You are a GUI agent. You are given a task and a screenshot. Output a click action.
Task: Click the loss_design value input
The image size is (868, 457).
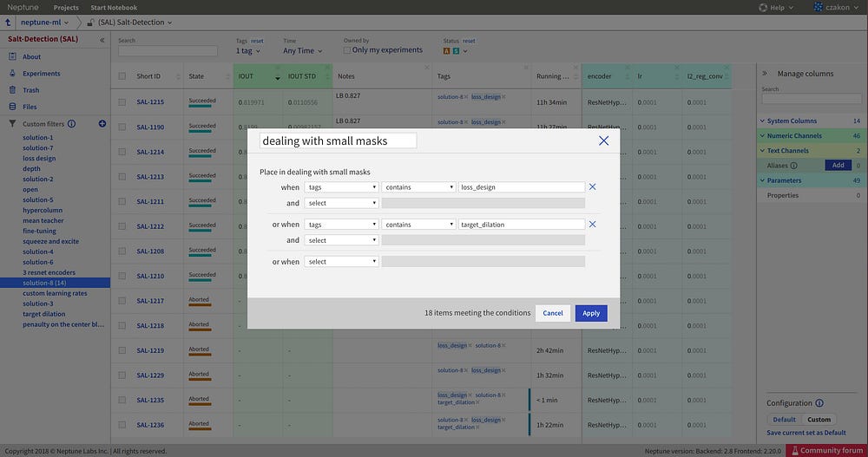[x=522, y=187]
